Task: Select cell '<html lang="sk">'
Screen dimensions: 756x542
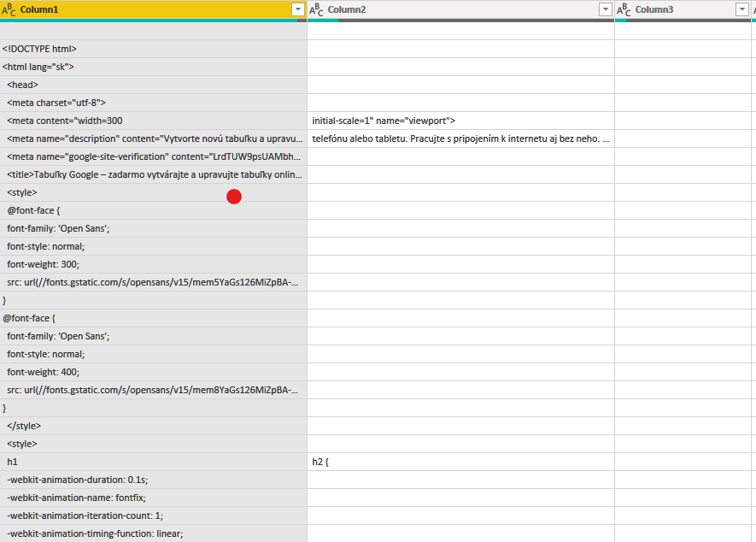Action: pyautogui.click(x=153, y=67)
